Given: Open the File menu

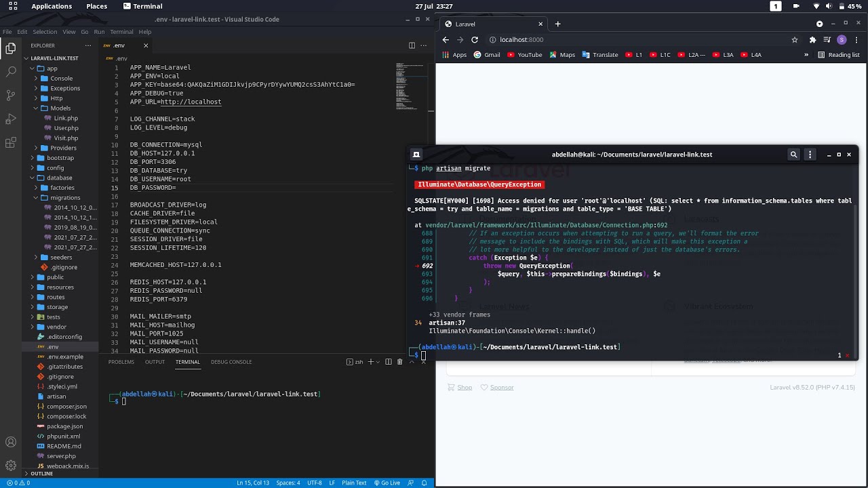Looking at the screenshot, I should (x=6, y=32).
